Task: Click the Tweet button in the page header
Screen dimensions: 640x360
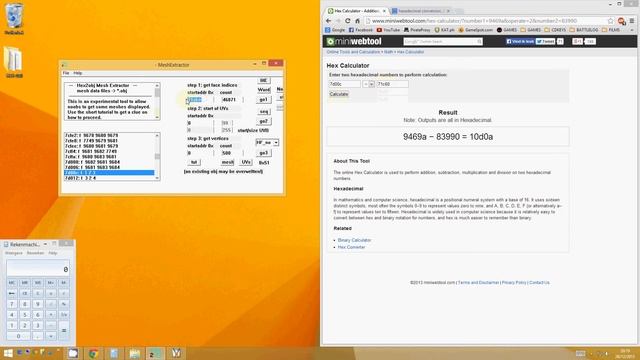Action: (x=545, y=42)
